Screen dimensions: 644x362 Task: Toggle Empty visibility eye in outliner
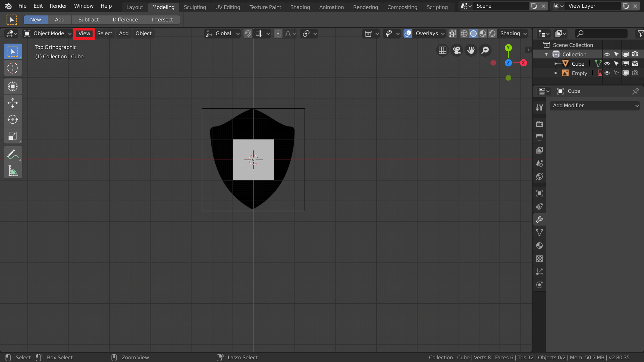(x=607, y=73)
